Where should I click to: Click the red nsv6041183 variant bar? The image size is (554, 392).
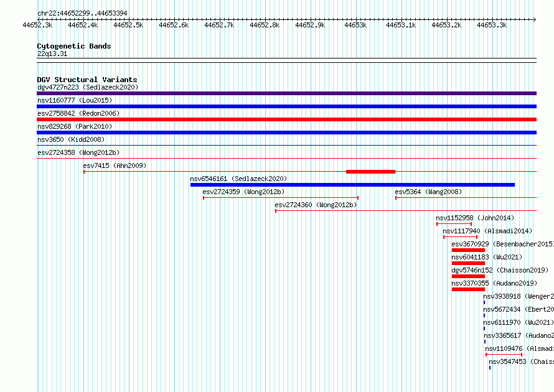(468, 263)
